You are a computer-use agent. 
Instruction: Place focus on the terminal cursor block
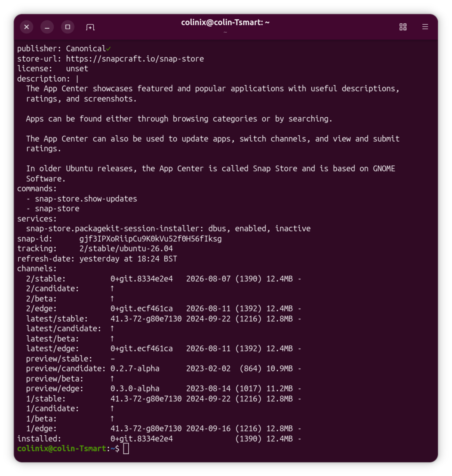(126, 449)
